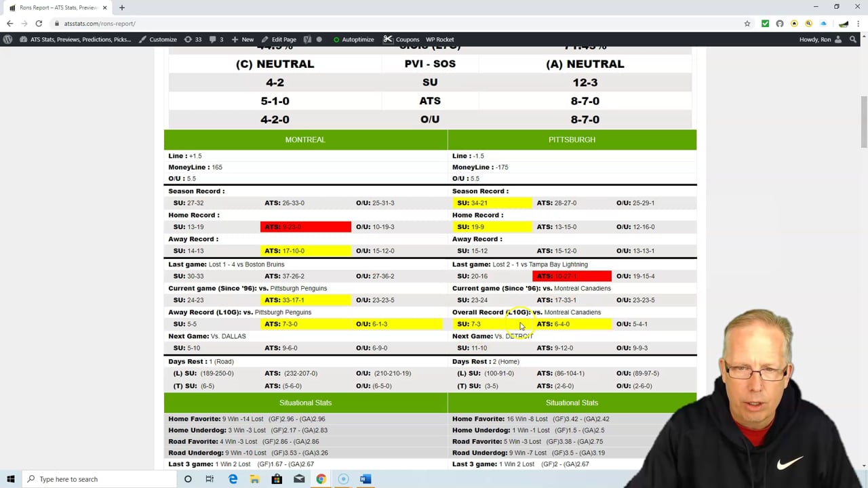Open Task View on the taskbar

click(x=210, y=479)
